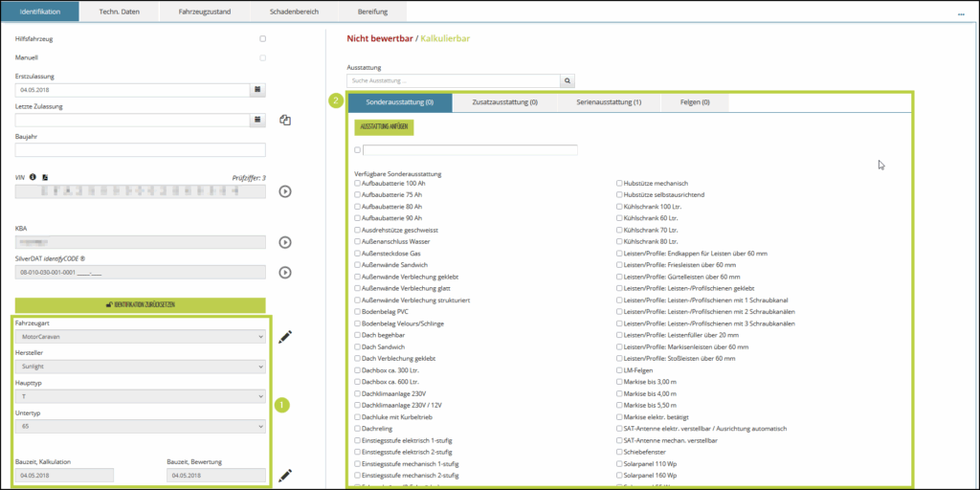Click the search magnifier in Ausstattung field
The height and width of the screenshot is (490, 980).
pos(567,81)
